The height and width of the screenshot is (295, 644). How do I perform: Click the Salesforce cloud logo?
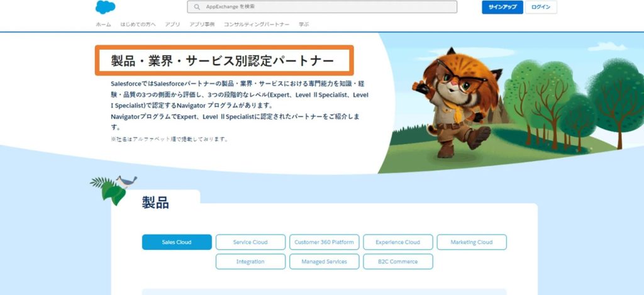105,7
